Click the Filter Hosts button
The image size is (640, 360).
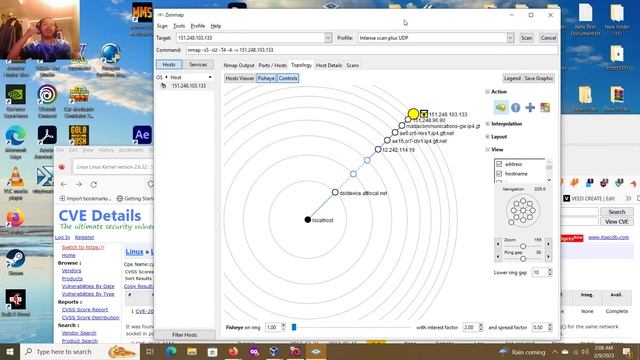coord(184,335)
